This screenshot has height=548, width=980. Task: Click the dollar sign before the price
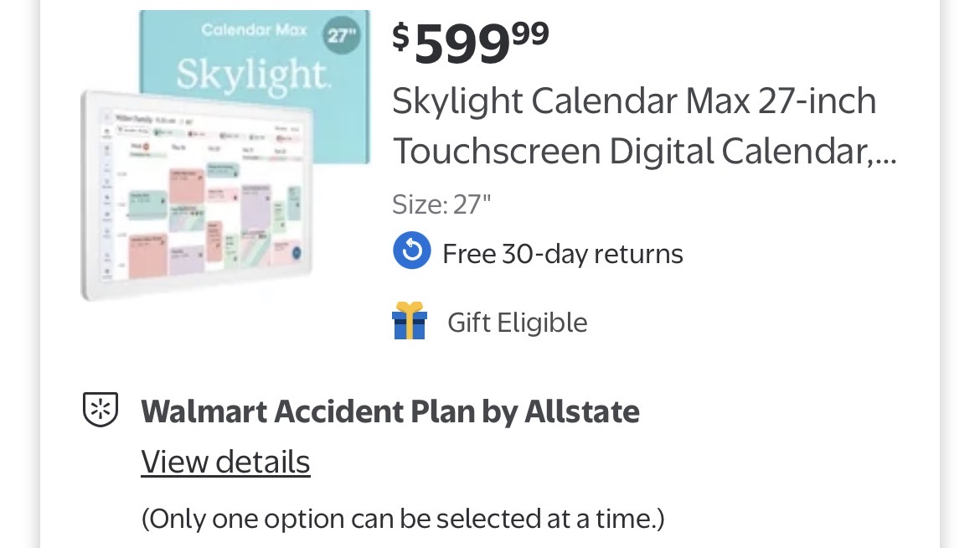401,37
